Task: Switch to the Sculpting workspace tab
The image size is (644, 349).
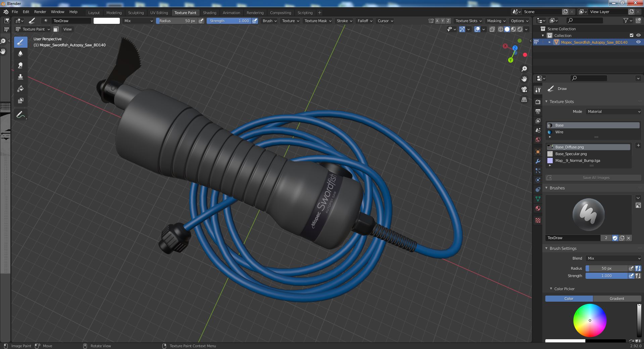Action: point(136,12)
